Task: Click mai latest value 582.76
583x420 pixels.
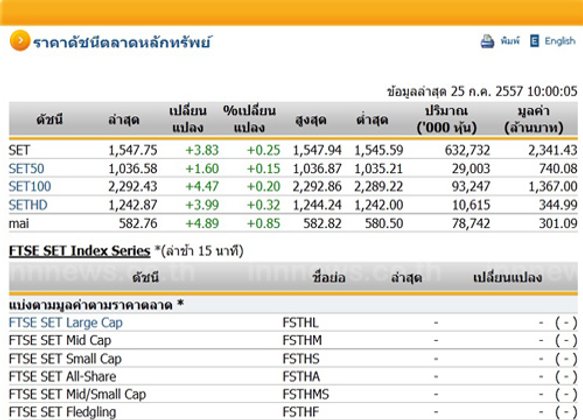Action: pos(138,224)
